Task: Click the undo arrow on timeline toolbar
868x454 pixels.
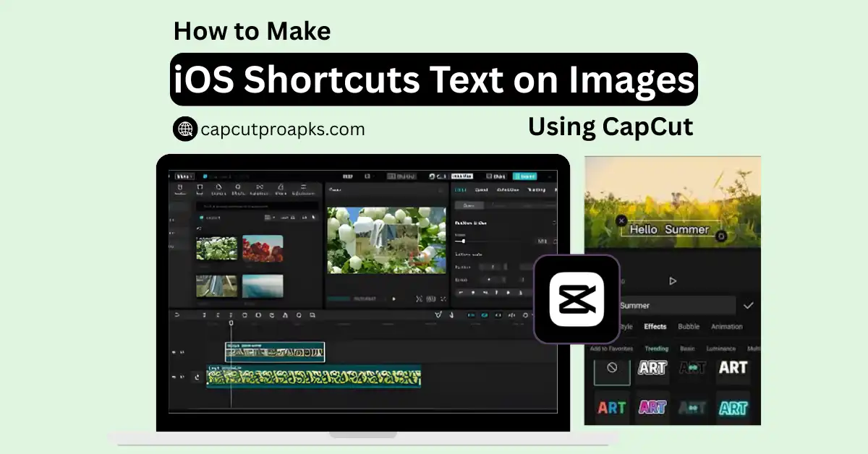Action: tap(177, 315)
